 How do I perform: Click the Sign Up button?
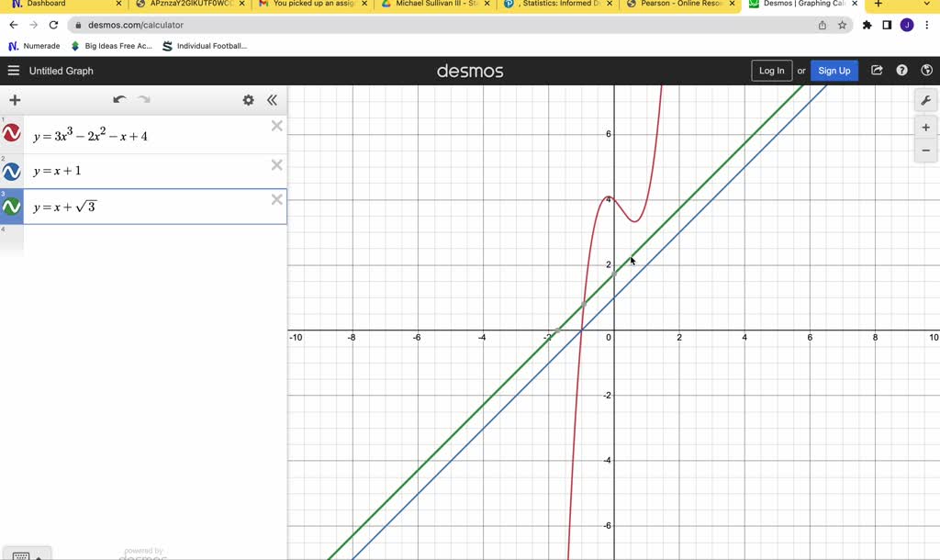click(x=834, y=71)
